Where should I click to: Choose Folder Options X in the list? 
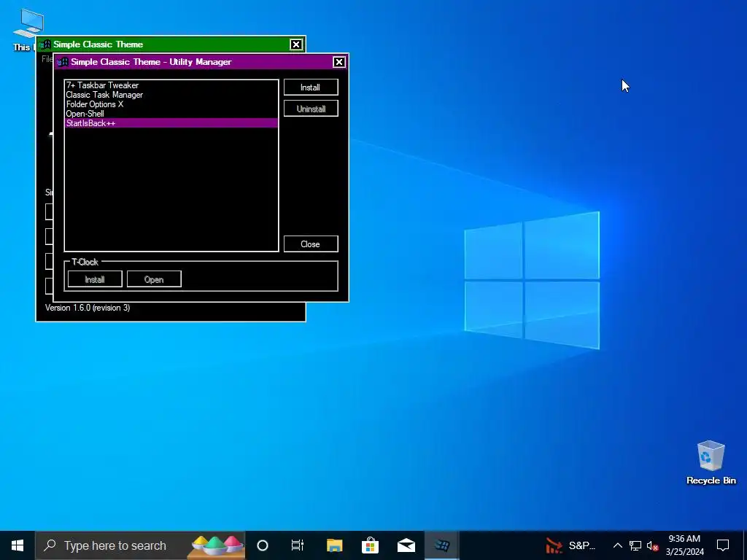pyautogui.click(x=171, y=104)
